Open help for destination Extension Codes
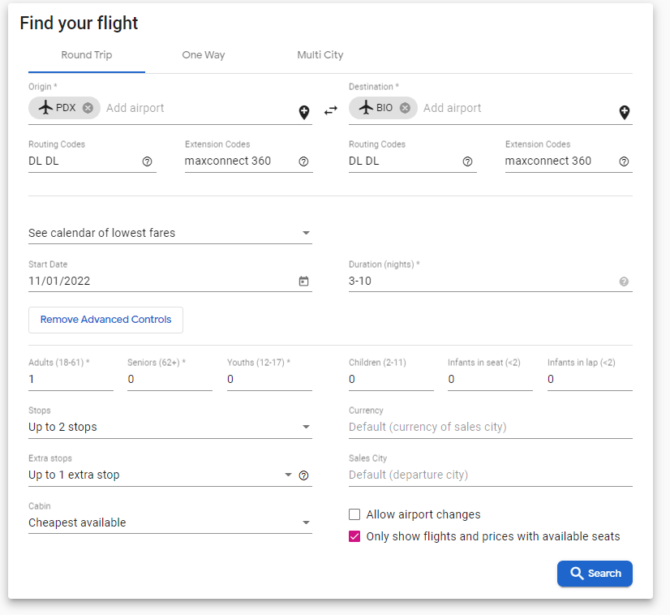 pos(624,162)
